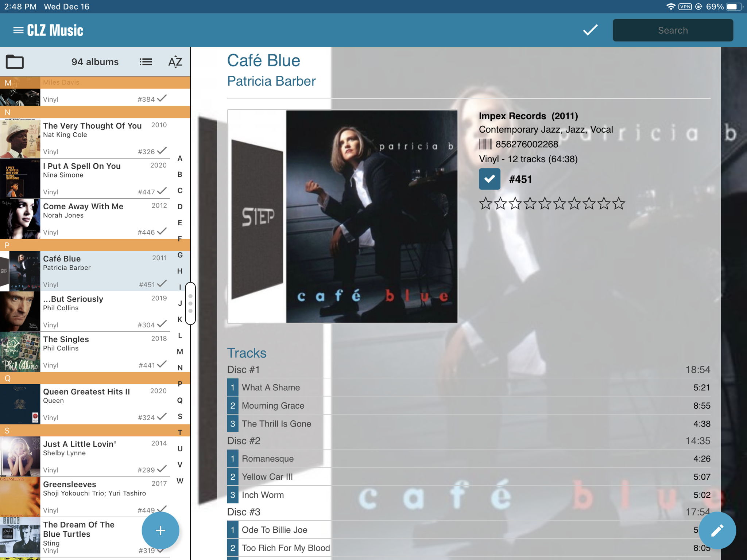747x560 pixels.
Task: Tap the Impex Records (2011) label
Action: [528, 116]
